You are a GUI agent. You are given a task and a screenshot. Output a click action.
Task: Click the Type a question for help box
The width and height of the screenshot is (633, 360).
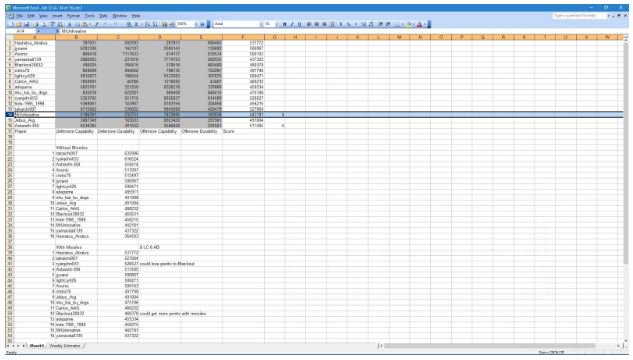coord(579,16)
